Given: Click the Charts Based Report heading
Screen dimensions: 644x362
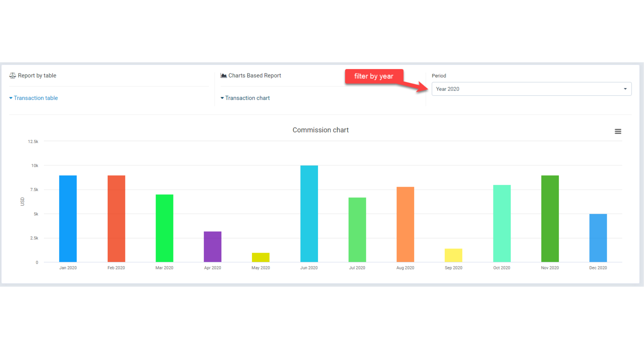Looking at the screenshot, I should pyautogui.click(x=255, y=75).
